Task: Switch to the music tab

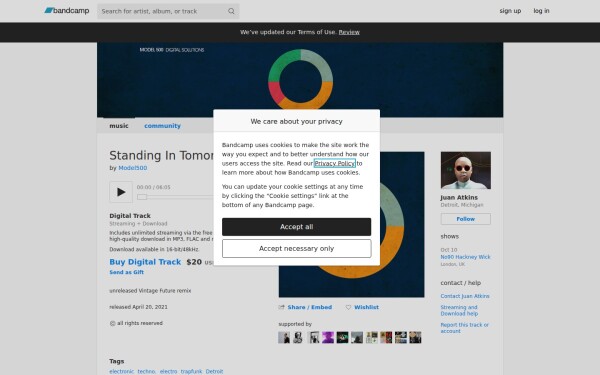Action: tap(119, 126)
